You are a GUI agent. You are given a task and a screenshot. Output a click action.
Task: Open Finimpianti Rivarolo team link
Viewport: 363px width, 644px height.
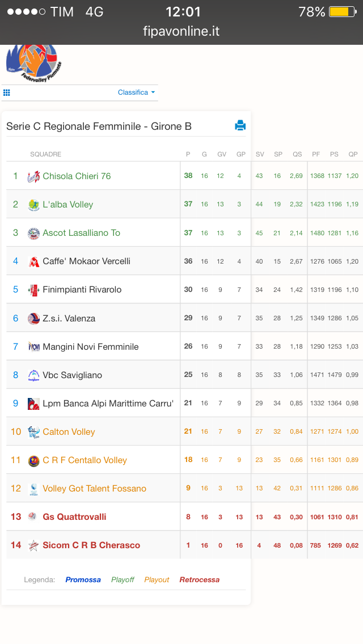82,290
